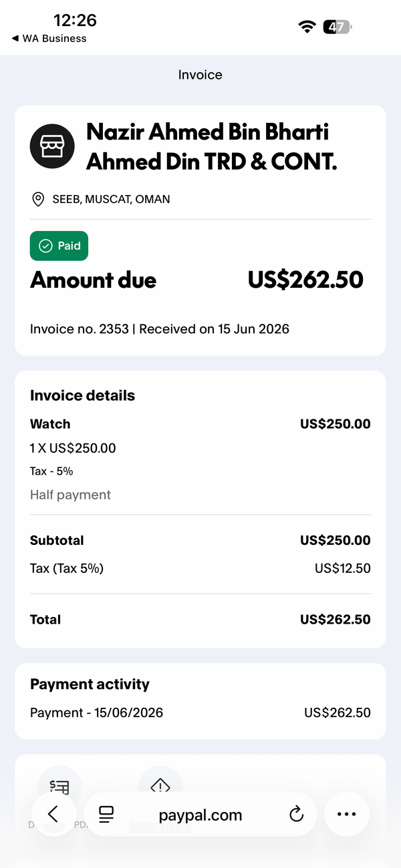Tap the Invoice page title

pos(200,75)
